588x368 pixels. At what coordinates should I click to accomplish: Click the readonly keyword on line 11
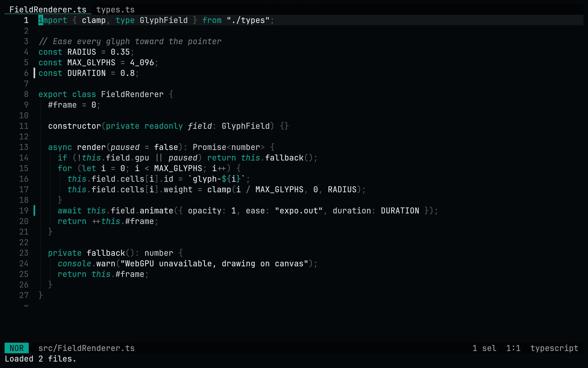point(164,126)
